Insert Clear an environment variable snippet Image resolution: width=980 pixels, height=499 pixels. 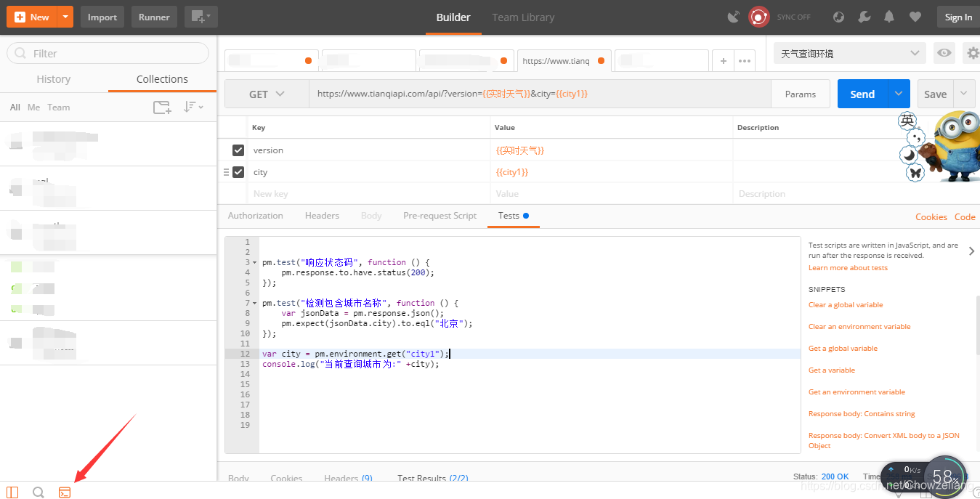[x=859, y=327]
